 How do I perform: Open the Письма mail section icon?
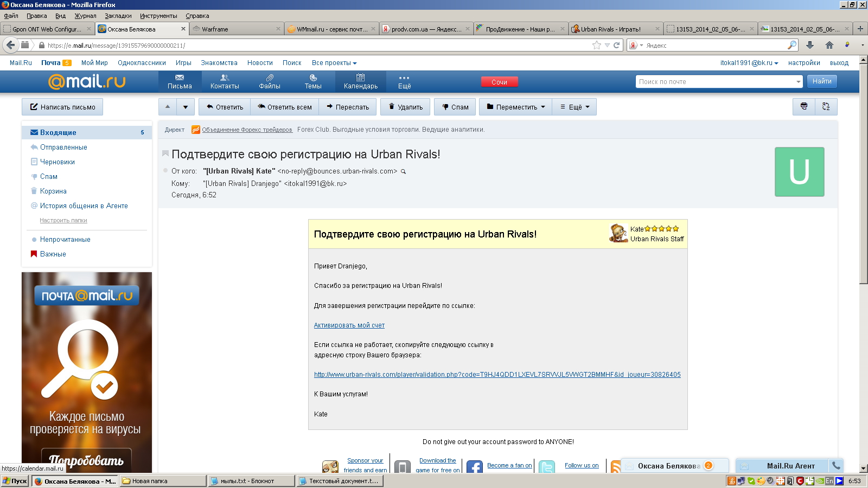(180, 81)
